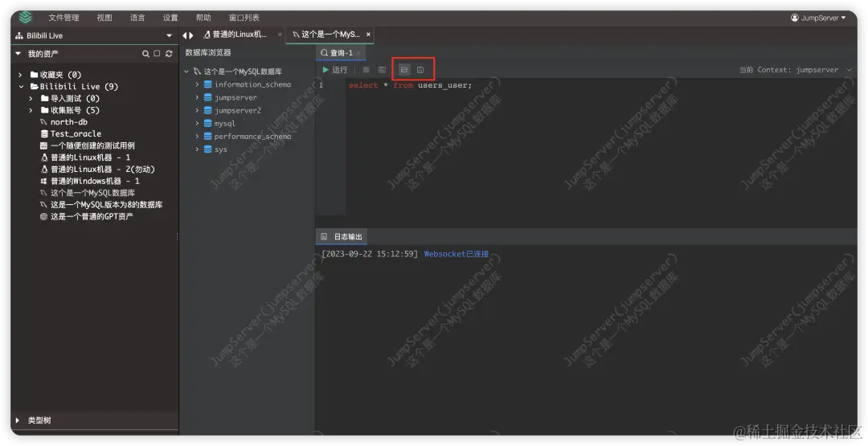This screenshot has height=446, width=868.
Task: Expand the jumpserver2 database node
Action: point(197,110)
